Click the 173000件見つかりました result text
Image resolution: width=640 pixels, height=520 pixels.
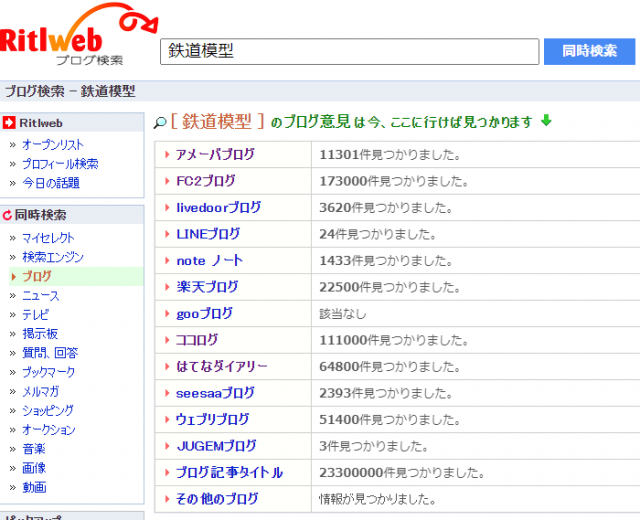[394, 181]
